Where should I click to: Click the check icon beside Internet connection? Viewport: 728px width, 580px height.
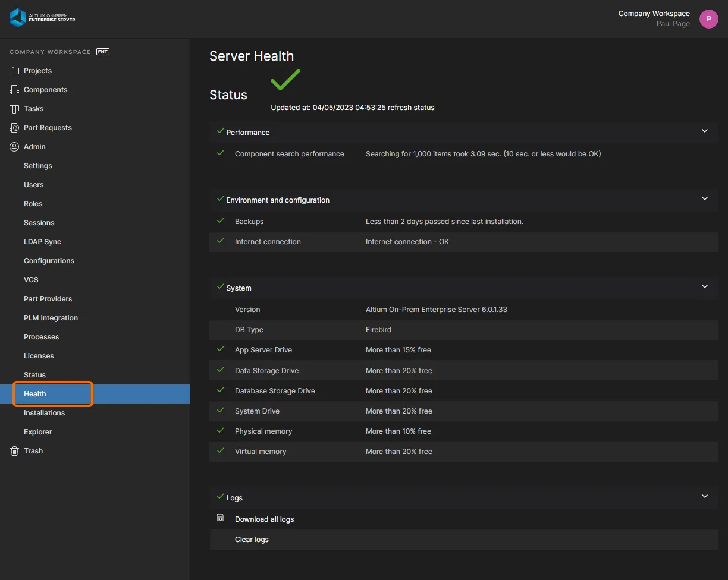point(221,241)
